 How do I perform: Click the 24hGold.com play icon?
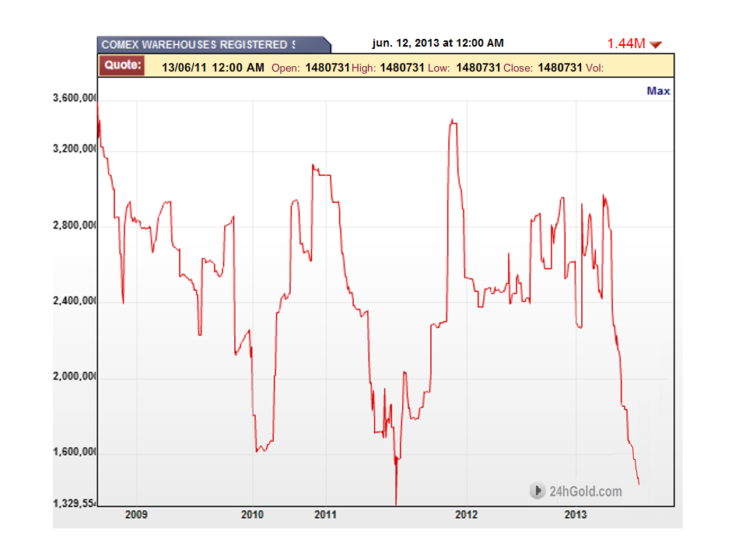tap(538, 491)
